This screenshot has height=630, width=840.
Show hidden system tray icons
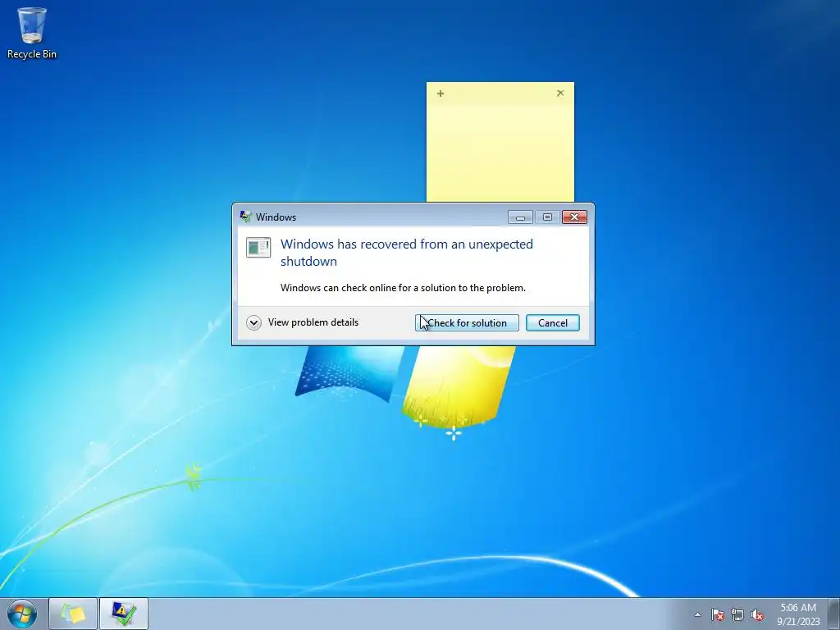[x=697, y=614]
